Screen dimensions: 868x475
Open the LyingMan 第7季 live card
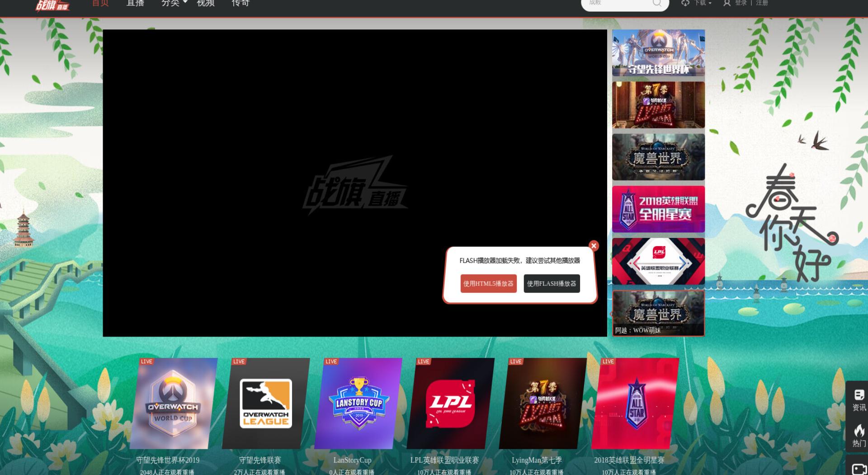[x=542, y=404]
